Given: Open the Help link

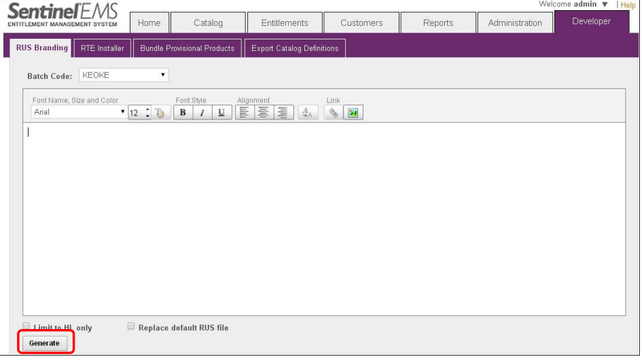Looking at the screenshot, I should coord(628,5).
